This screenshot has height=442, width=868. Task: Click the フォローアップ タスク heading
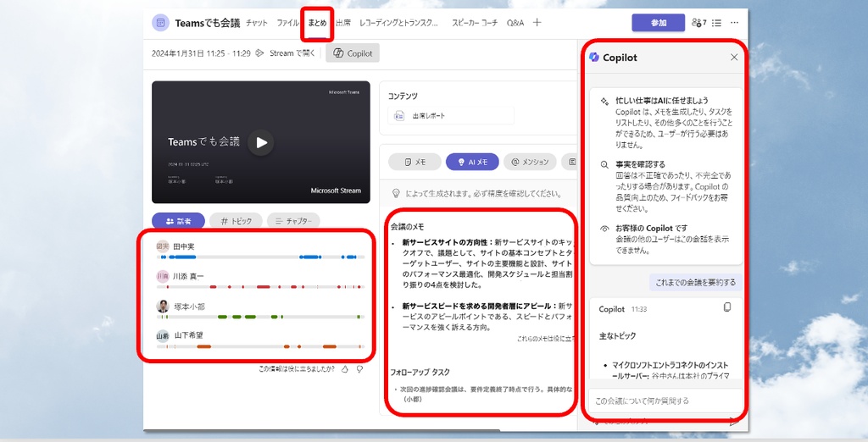420,373
